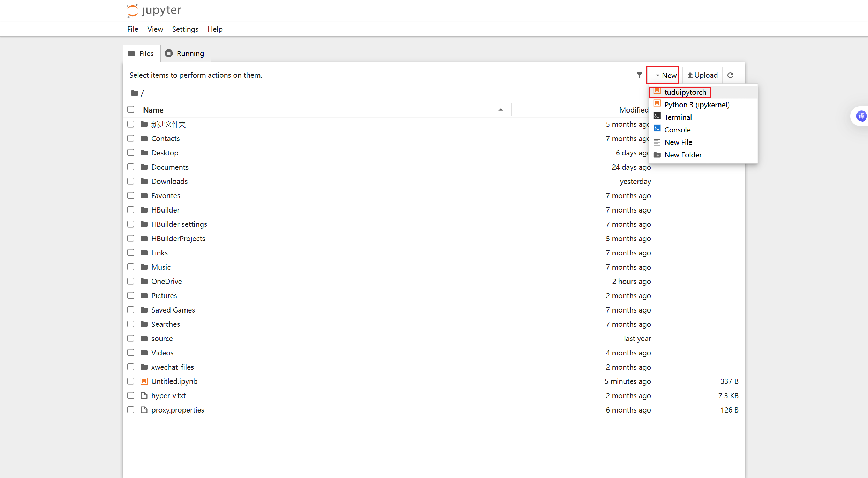The image size is (868, 478).
Task: Open the Documents folder link
Action: coord(170,167)
